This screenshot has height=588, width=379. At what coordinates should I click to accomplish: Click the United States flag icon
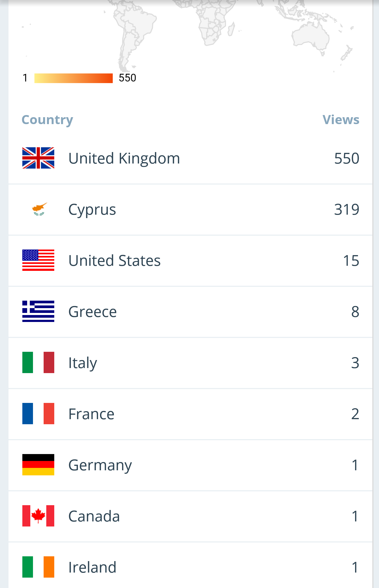coord(38,260)
